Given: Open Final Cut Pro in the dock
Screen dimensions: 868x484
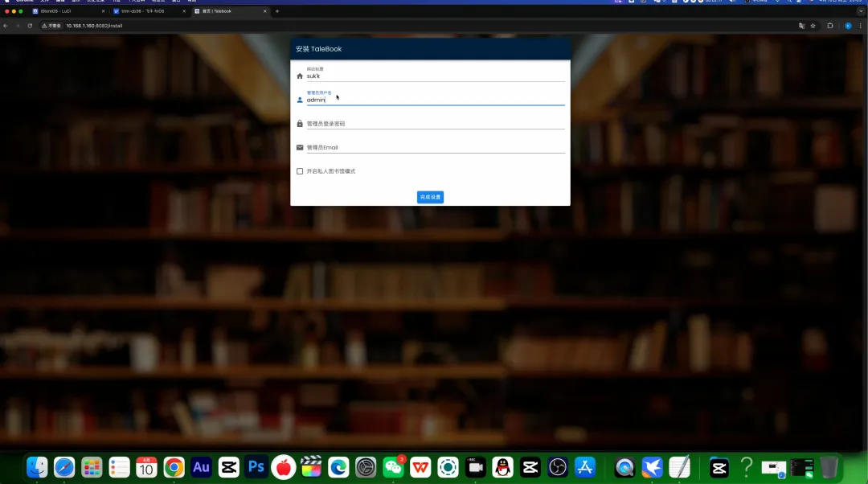Looking at the screenshot, I should click(311, 467).
